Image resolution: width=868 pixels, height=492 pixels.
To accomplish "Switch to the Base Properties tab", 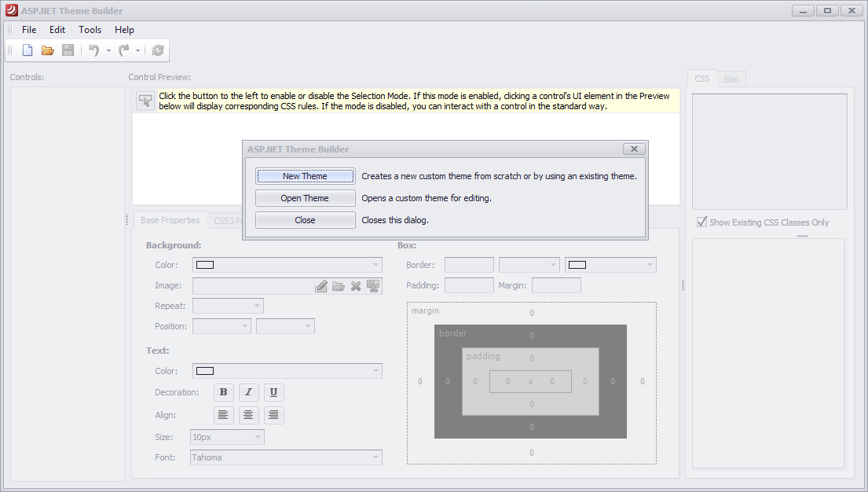I will click(170, 220).
